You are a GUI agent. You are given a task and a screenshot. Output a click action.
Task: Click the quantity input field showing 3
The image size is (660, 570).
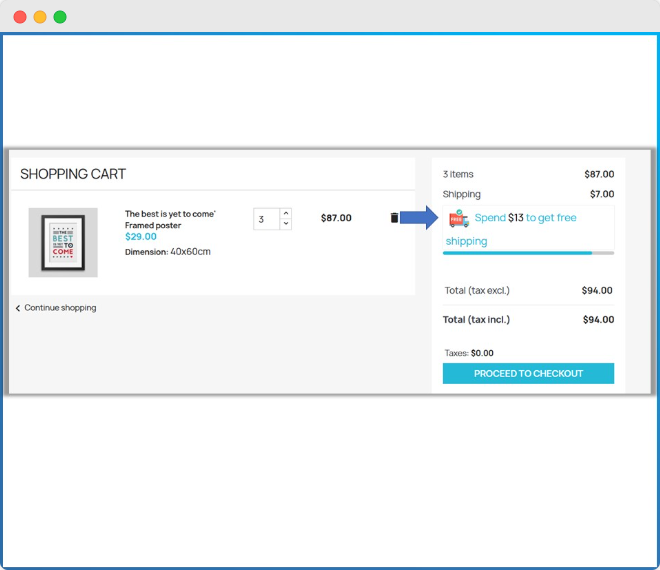coord(266,219)
